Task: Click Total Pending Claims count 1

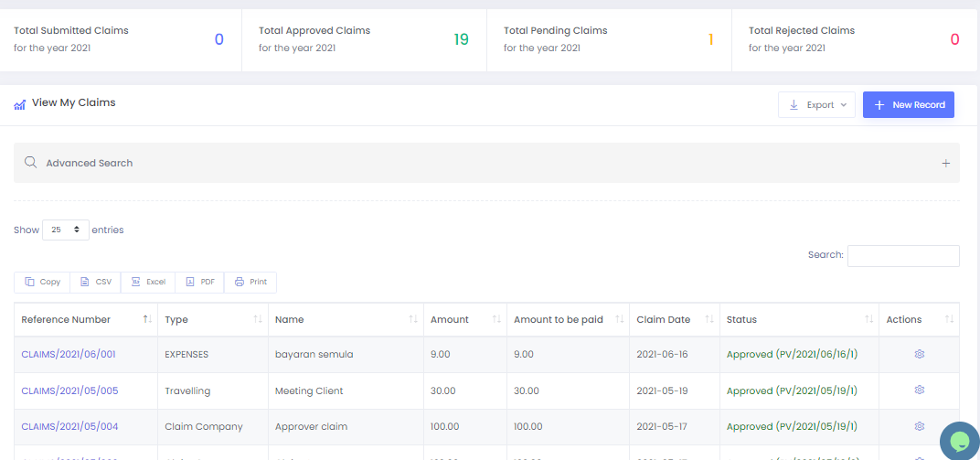Action: 710,39
